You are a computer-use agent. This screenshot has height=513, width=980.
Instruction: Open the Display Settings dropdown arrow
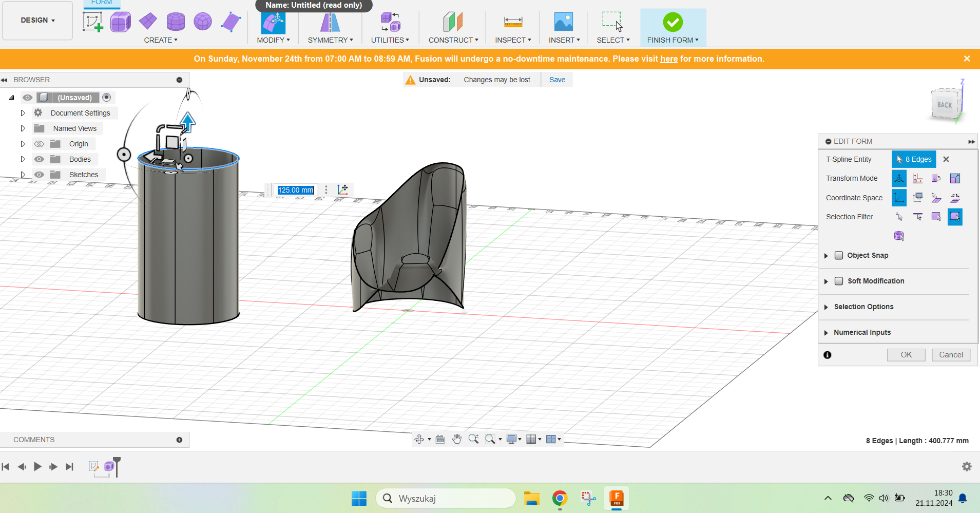520,439
